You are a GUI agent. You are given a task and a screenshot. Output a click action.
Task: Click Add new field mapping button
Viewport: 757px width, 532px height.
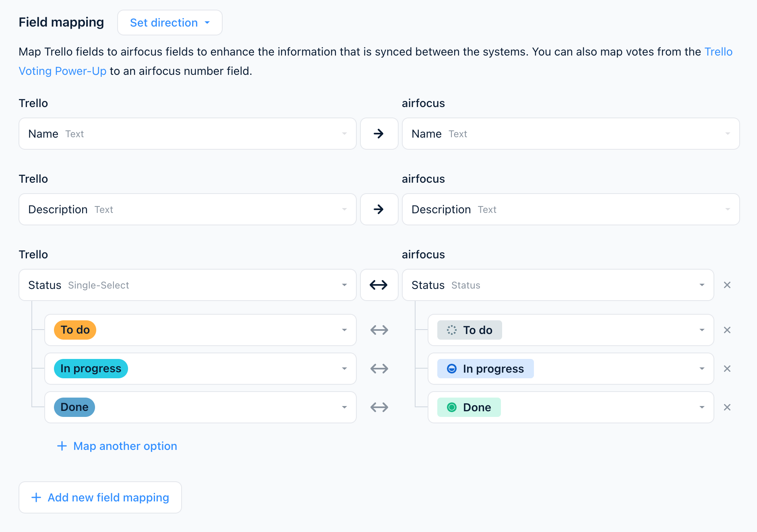click(100, 497)
